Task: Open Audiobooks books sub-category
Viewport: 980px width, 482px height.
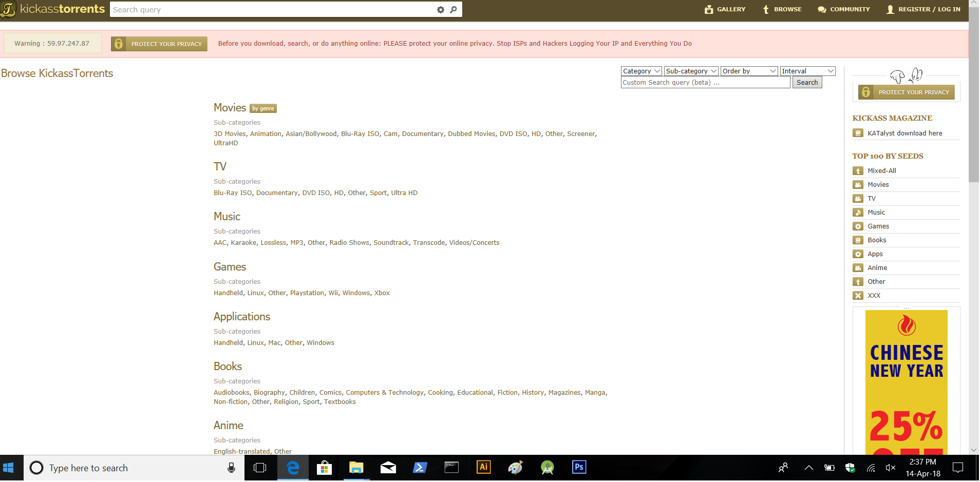Action: click(231, 393)
